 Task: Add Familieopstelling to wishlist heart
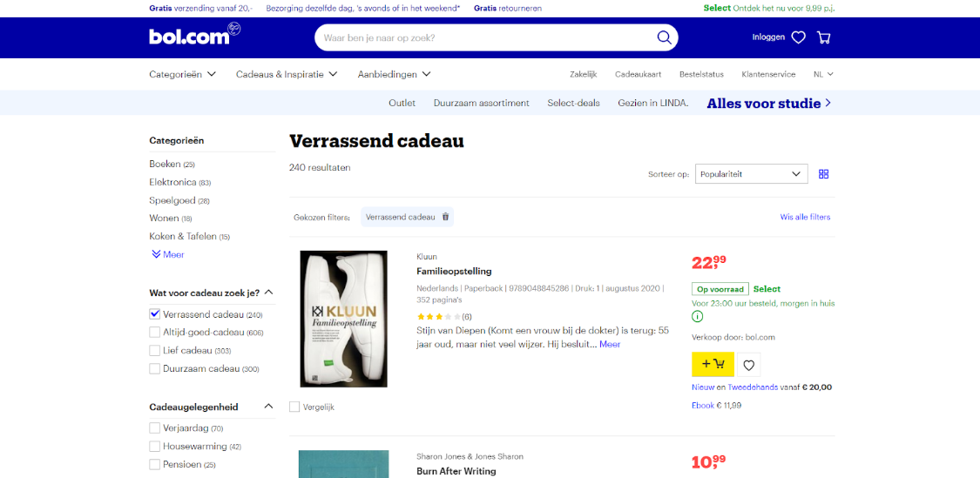pyautogui.click(x=749, y=365)
